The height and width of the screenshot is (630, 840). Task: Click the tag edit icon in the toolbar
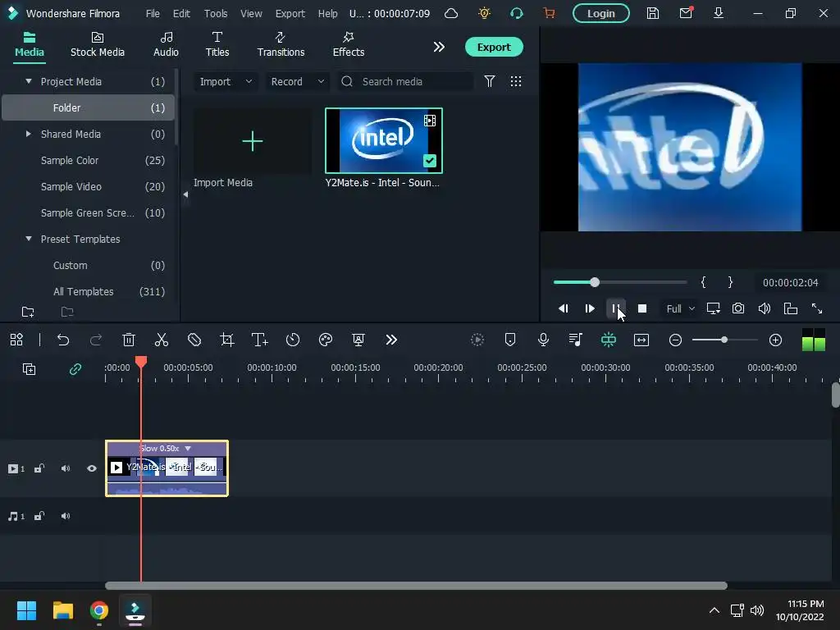[x=194, y=340]
